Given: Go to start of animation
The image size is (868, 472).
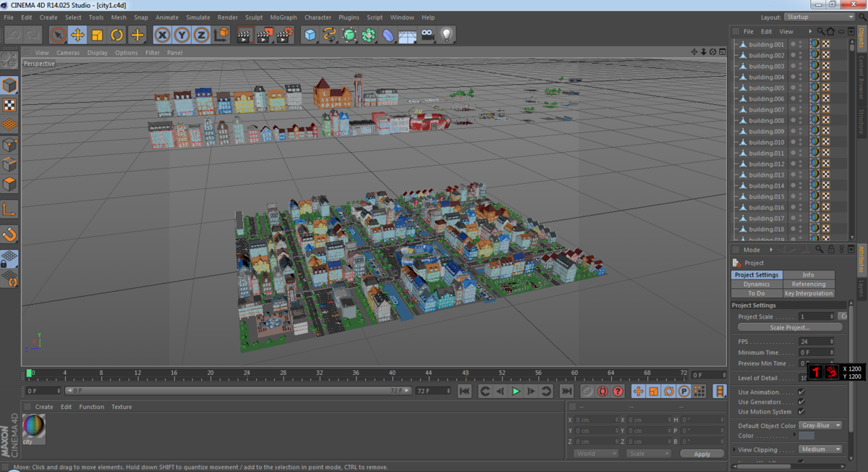Looking at the screenshot, I should 464,391.
